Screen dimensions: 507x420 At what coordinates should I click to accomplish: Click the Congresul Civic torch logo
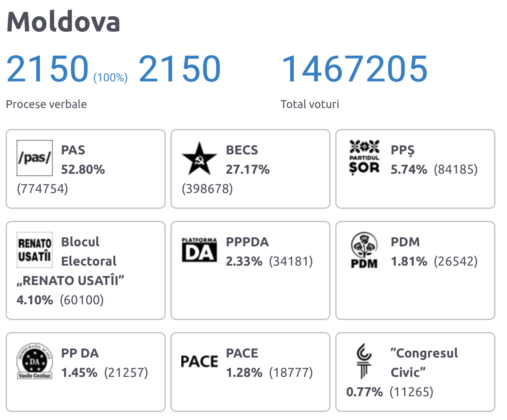coord(364,361)
